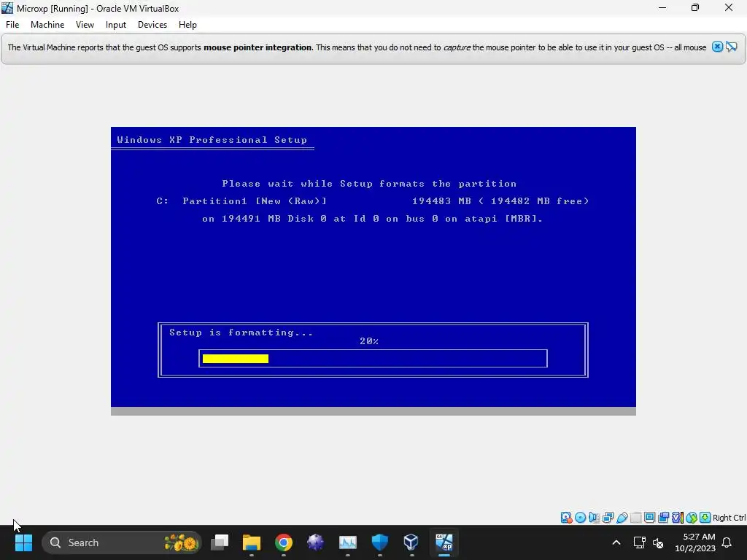Select the Microxp VM taskbar icon
747x560 pixels.
[x=444, y=542]
